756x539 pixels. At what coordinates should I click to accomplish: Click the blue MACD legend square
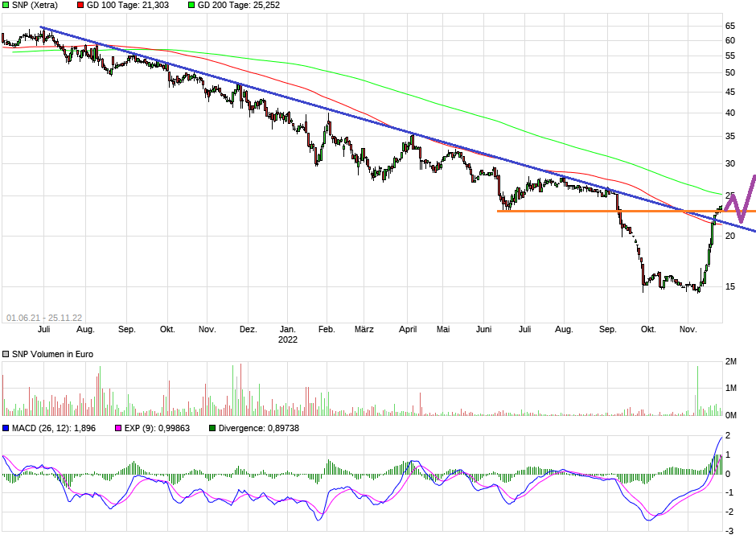click(x=6, y=428)
